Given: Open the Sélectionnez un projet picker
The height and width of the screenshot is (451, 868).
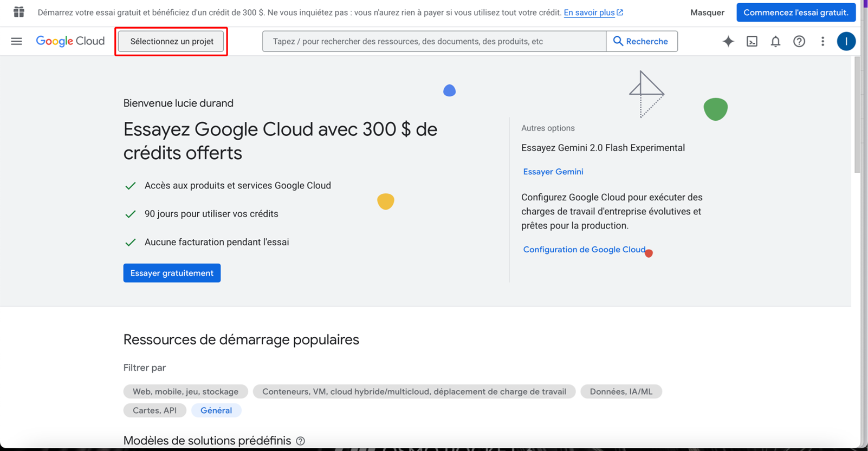Looking at the screenshot, I should click(x=171, y=41).
